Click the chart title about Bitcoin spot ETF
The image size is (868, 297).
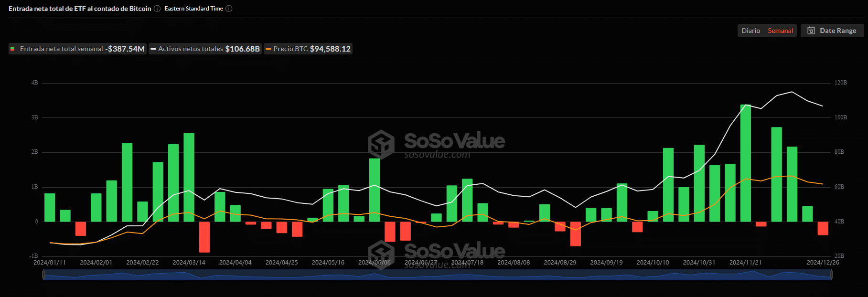80,9
